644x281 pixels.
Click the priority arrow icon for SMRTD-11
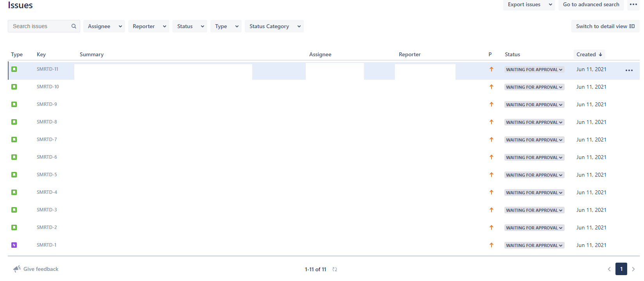(492, 69)
